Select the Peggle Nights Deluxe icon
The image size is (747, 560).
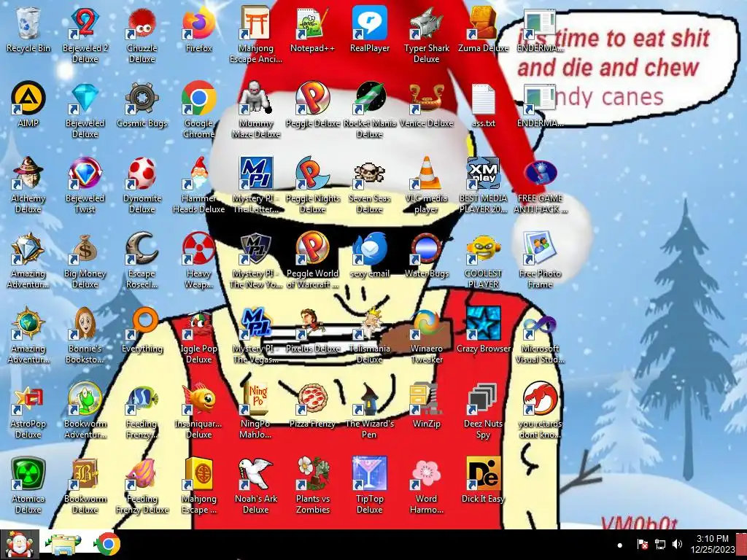coord(312,173)
